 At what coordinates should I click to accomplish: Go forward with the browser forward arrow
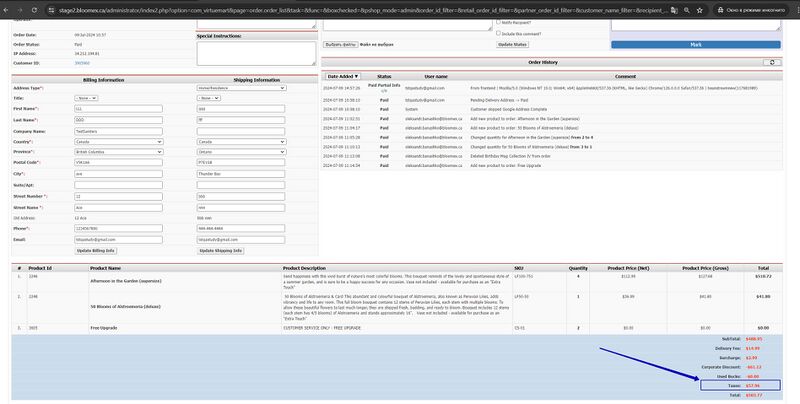20,10
